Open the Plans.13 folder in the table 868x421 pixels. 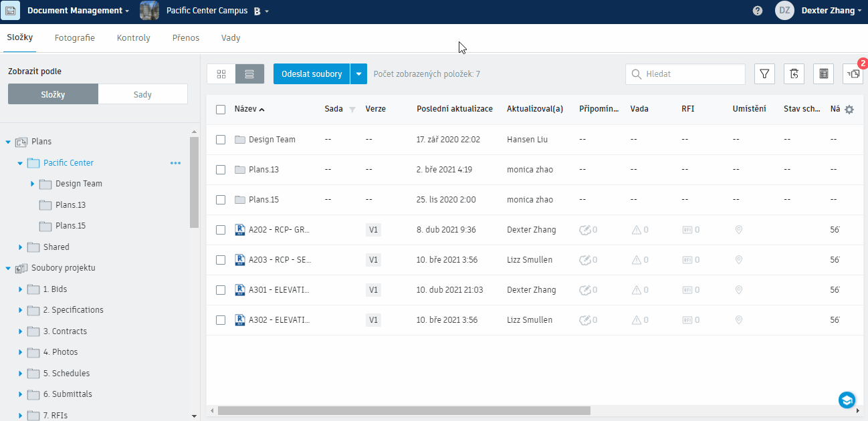pos(263,170)
